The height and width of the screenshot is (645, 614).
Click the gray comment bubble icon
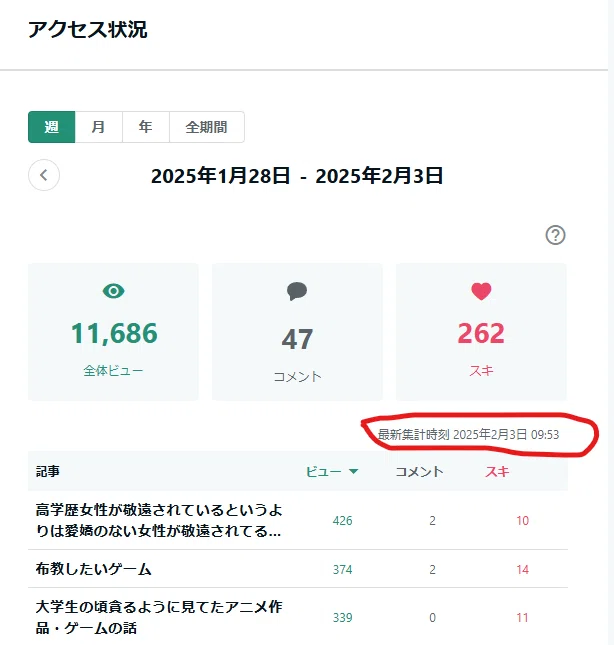(297, 291)
